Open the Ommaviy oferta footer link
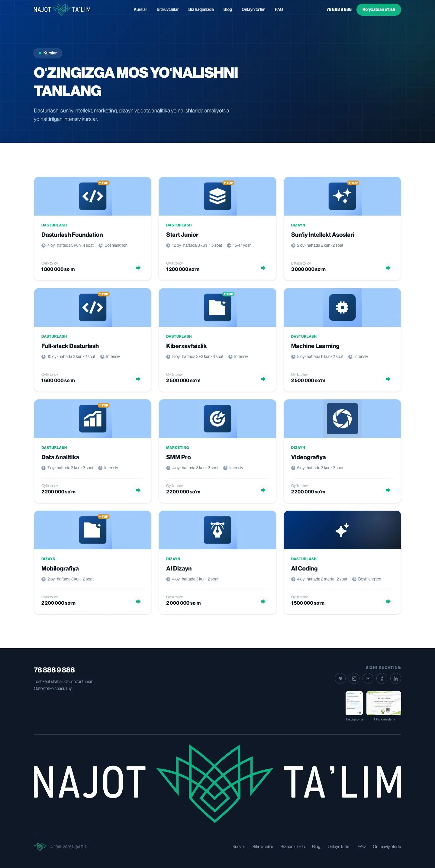 (x=387, y=847)
